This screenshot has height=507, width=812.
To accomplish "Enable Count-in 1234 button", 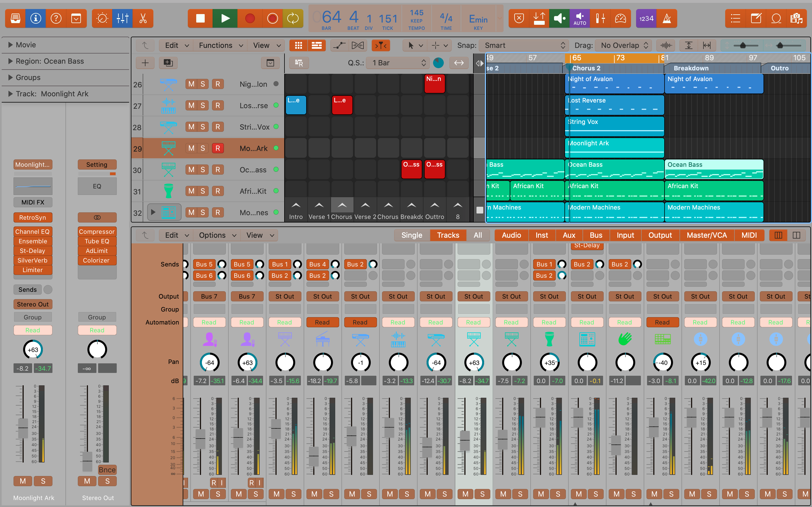I will point(646,18).
